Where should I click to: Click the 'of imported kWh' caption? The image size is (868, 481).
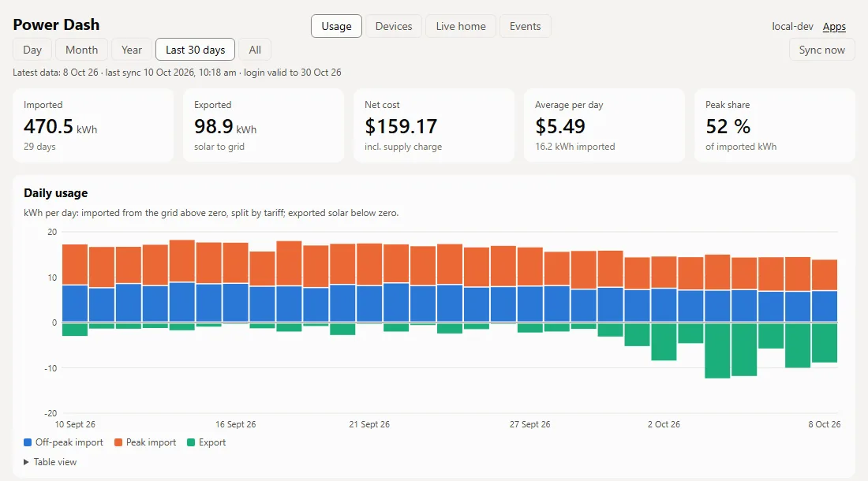pos(741,147)
